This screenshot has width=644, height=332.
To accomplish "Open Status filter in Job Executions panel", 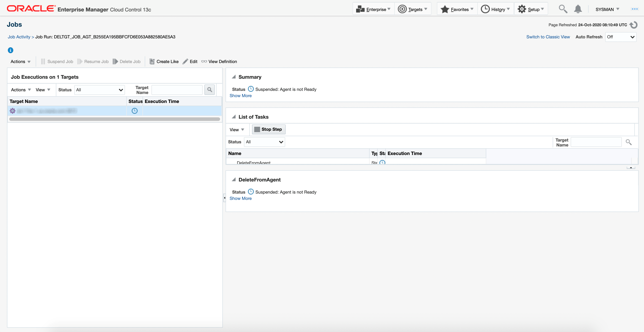I will click(x=99, y=90).
